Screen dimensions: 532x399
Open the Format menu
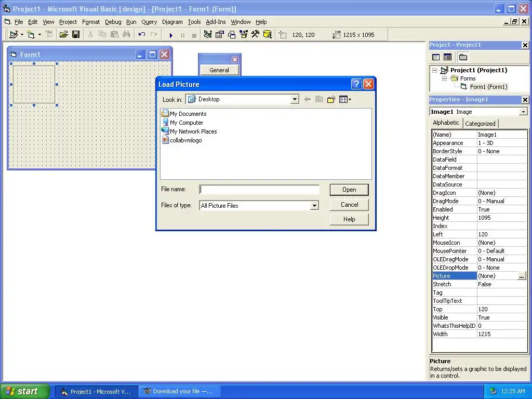pos(90,22)
